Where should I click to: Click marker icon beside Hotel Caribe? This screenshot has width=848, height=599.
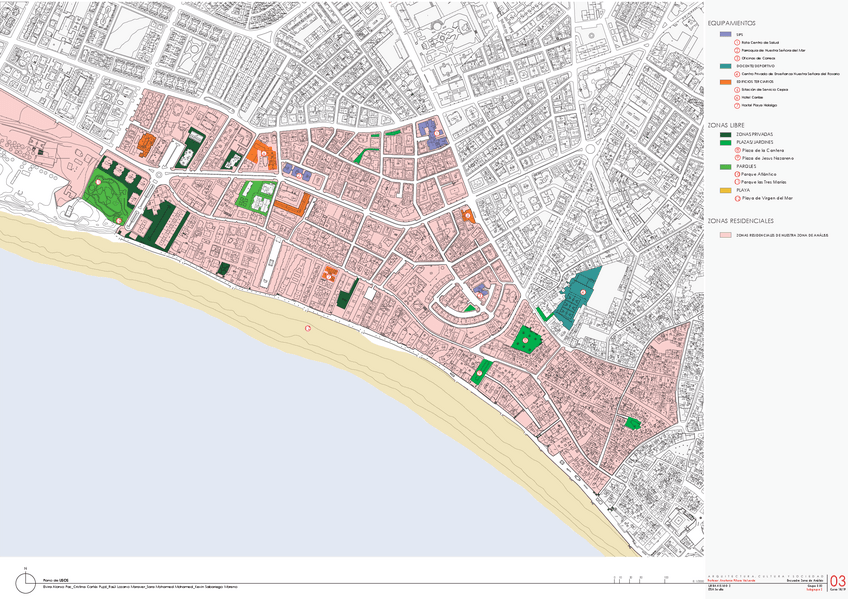[x=737, y=96]
